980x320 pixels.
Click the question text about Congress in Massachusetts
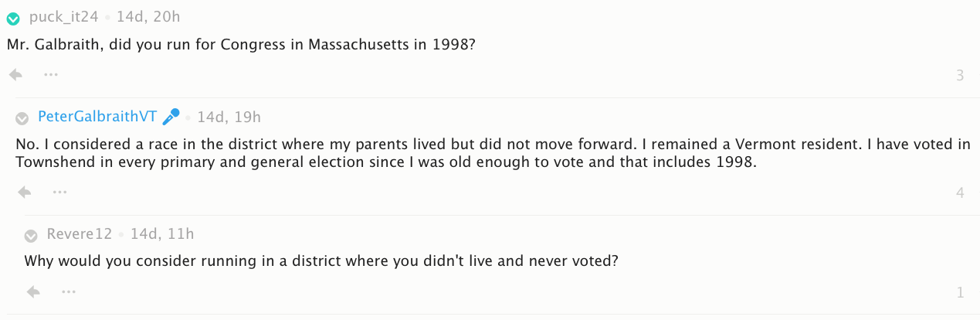point(241,45)
